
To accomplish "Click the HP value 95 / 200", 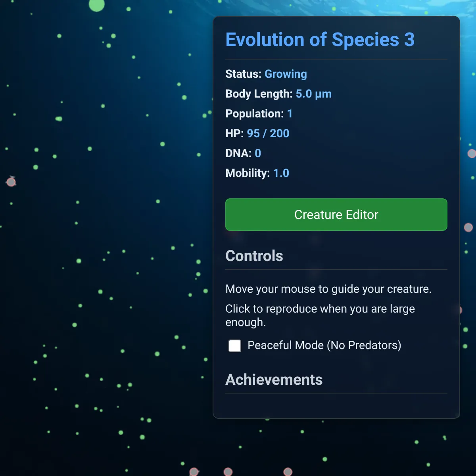I will pyautogui.click(x=268, y=134).
